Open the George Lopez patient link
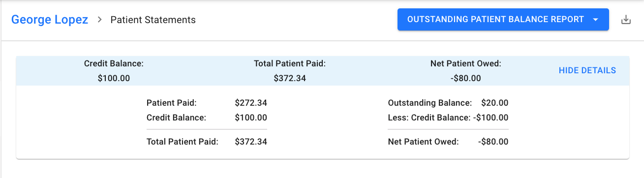The height and width of the screenshot is (178, 644). pyautogui.click(x=50, y=20)
